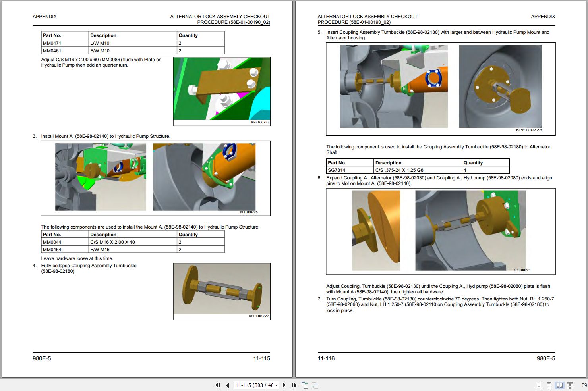
Task: Jump to the last page
Action: pos(294,385)
